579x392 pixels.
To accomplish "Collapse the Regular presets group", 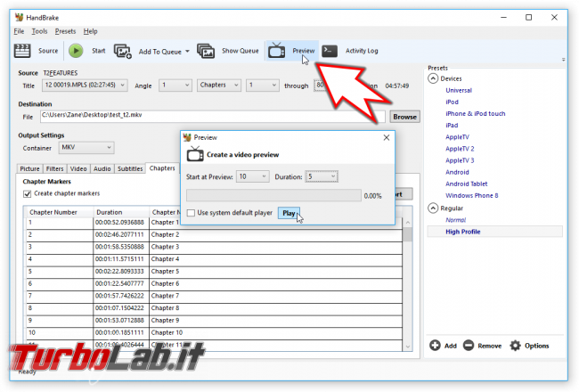I will 433,208.
